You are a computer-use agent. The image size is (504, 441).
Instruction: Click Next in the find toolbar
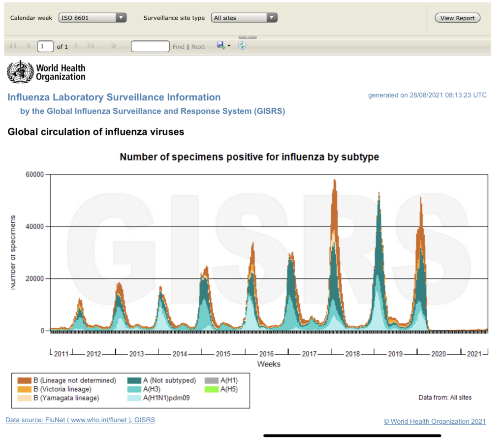pyautogui.click(x=198, y=47)
